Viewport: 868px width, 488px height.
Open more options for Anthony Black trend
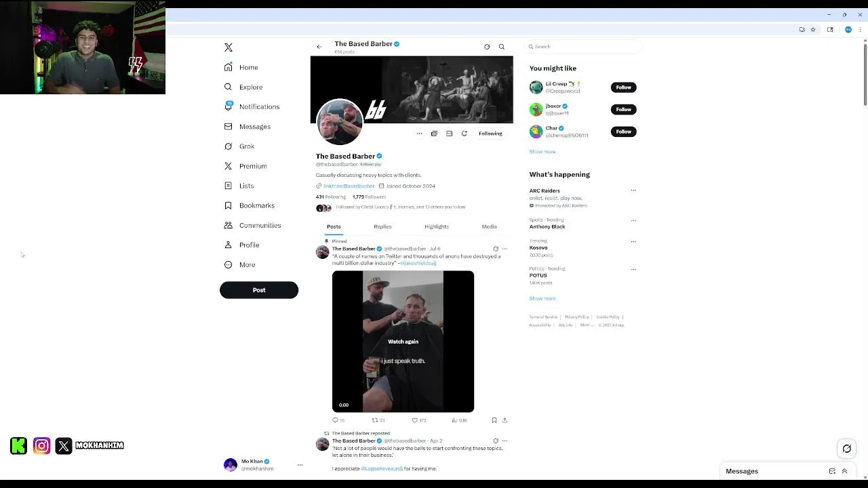(633, 220)
